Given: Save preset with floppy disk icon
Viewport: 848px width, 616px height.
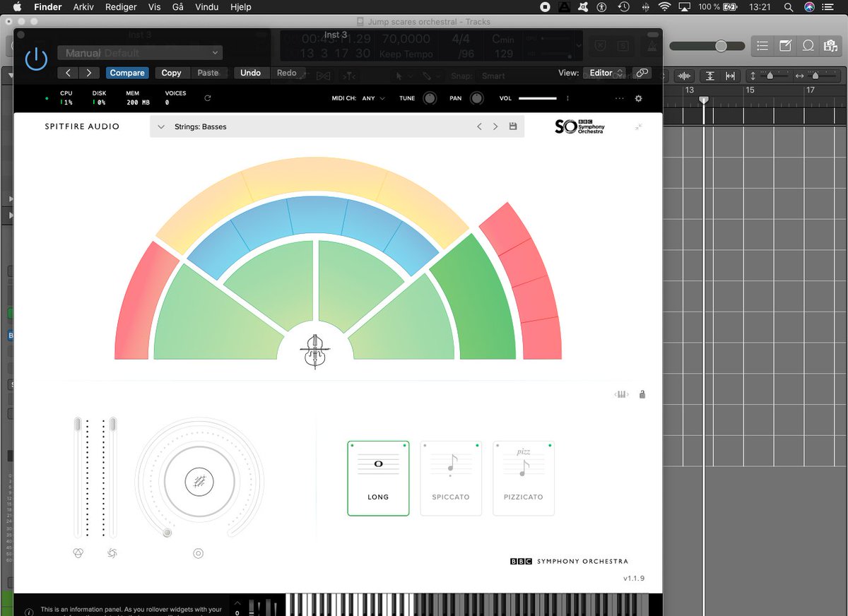Looking at the screenshot, I should [x=513, y=126].
